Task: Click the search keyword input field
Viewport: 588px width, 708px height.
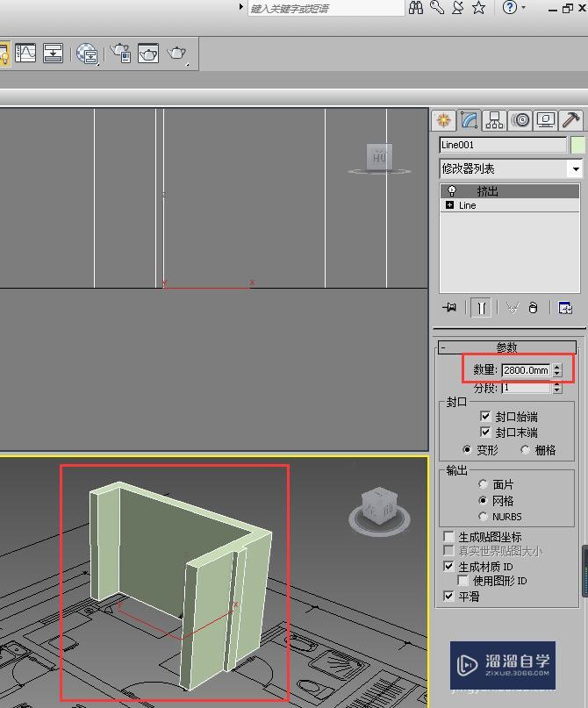Action: (x=326, y=8)
